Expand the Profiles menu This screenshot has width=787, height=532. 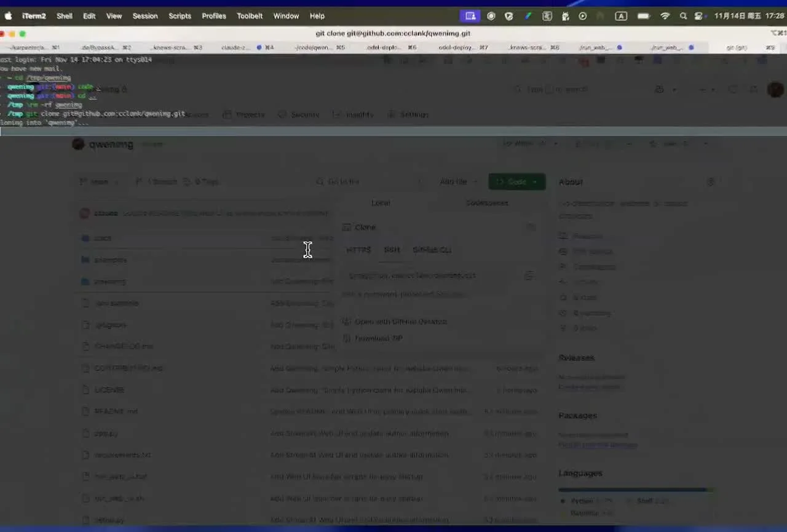[214, 16]
